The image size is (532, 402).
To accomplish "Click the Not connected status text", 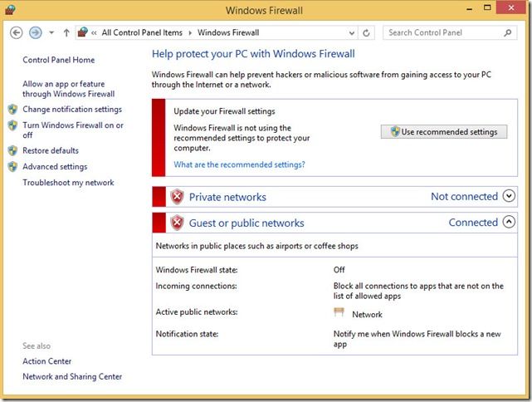I will (464, 196).
